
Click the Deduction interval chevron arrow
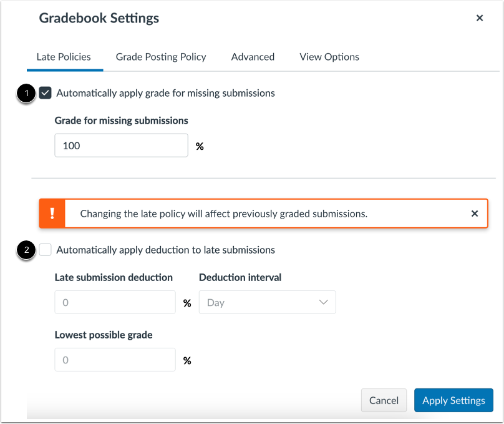tap(323, 302)
